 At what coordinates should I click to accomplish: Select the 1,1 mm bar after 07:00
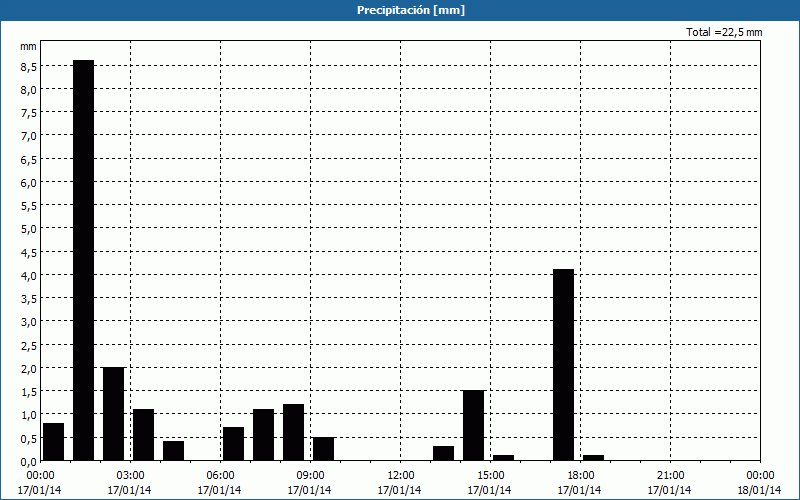[x=263, y=435]
